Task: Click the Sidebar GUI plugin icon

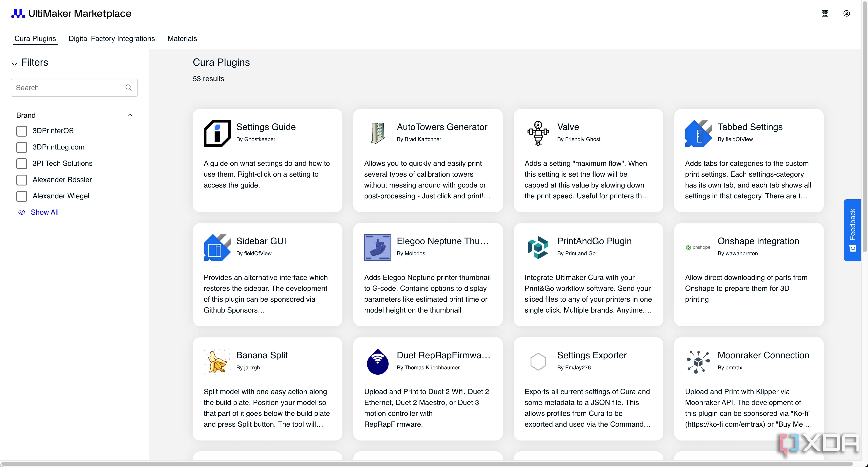Action: click(x=217, y=248)
